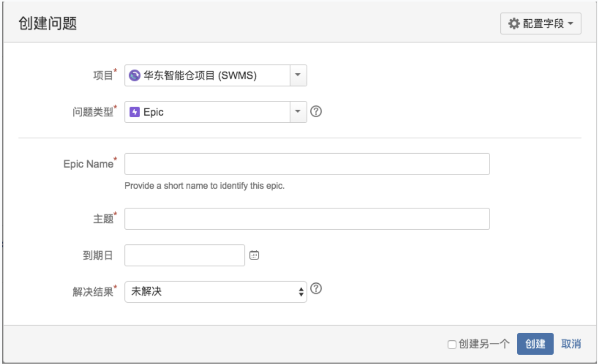Tick the 创建另一个 checkbox
The width and height of the screenshot is (598, 364).
[452, 344]
